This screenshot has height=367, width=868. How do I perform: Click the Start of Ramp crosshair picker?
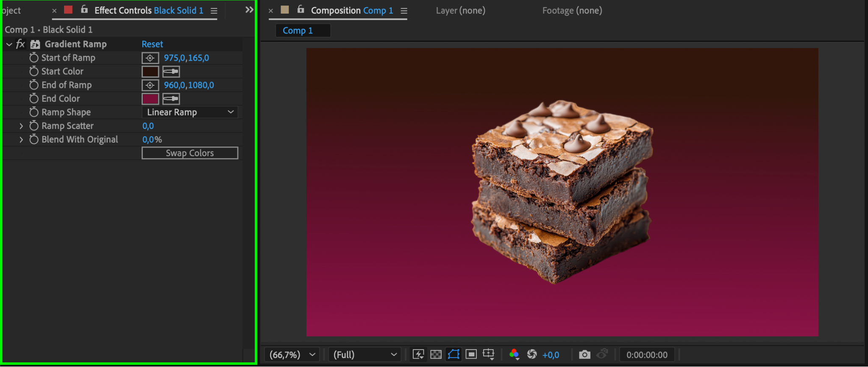pyautogui.click(x=150, y=58)
